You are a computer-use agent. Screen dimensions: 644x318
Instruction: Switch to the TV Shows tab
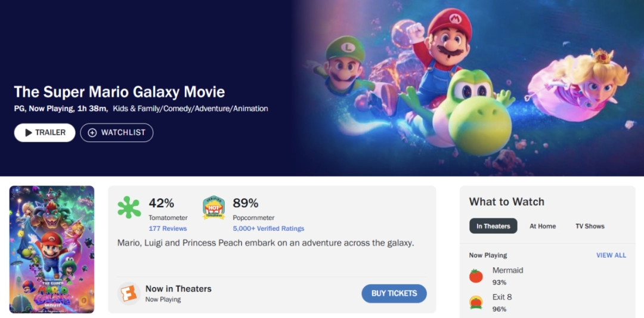point(590,226)
